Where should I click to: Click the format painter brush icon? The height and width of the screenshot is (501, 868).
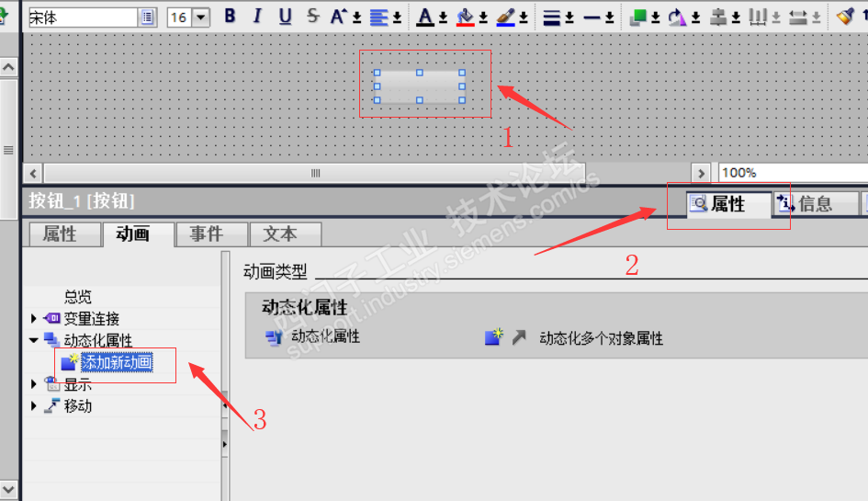tap(845, 17)
